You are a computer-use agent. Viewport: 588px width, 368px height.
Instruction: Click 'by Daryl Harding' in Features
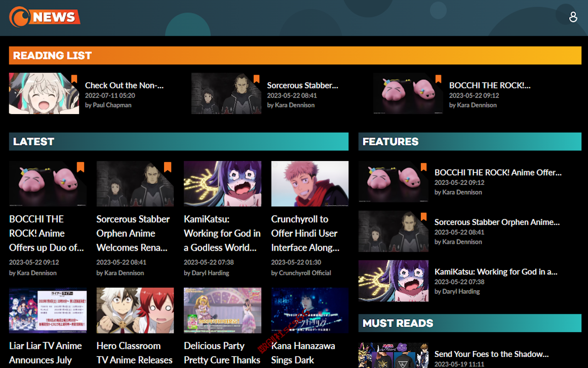pyautogui.click(x=457, y=291)
